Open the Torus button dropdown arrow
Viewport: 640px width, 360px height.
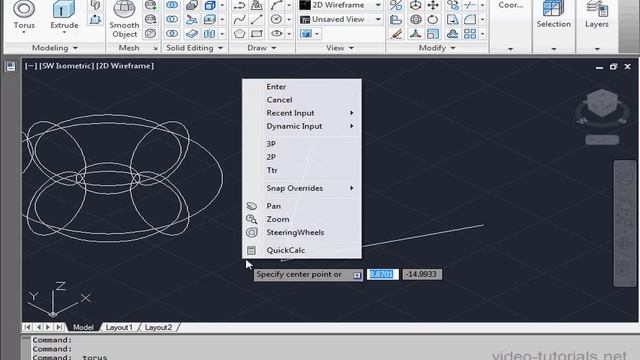24,33
